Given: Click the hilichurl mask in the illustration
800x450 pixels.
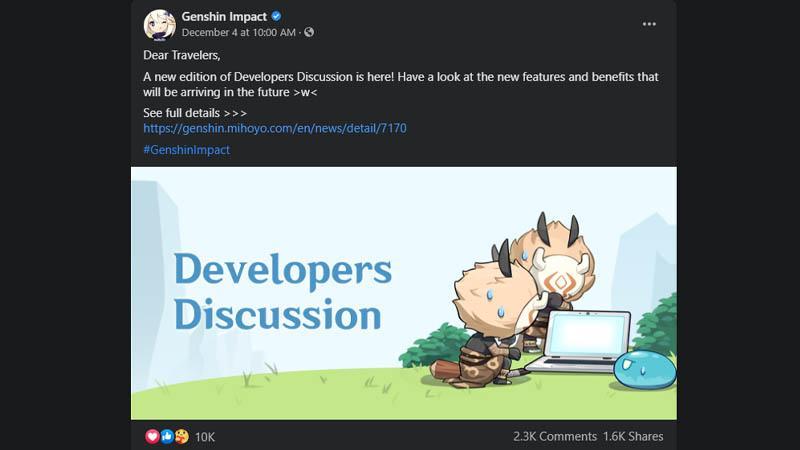Looking at the screenshot, I should 561,278.
